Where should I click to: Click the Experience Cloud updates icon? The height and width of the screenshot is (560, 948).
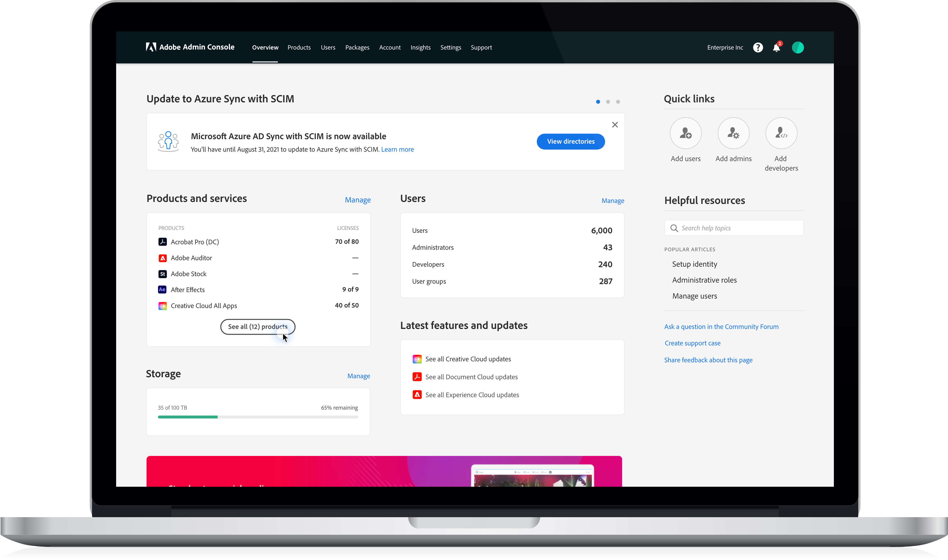tap(417, 395)
